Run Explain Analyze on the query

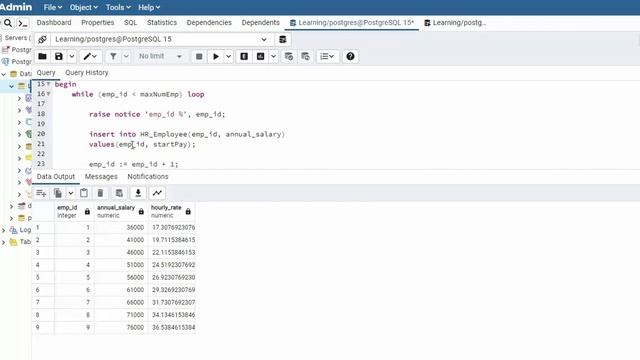[260, 56]
